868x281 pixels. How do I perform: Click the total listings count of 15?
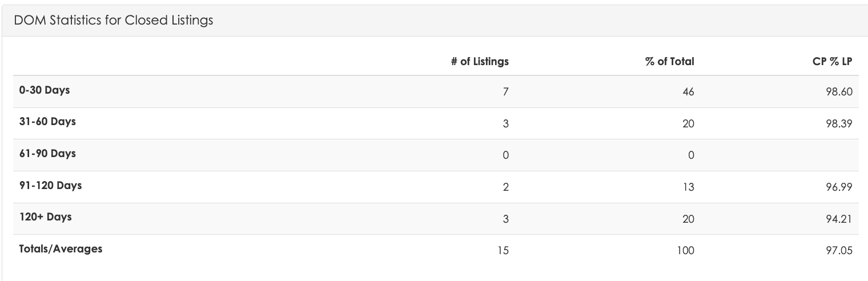tap(503, 250)
